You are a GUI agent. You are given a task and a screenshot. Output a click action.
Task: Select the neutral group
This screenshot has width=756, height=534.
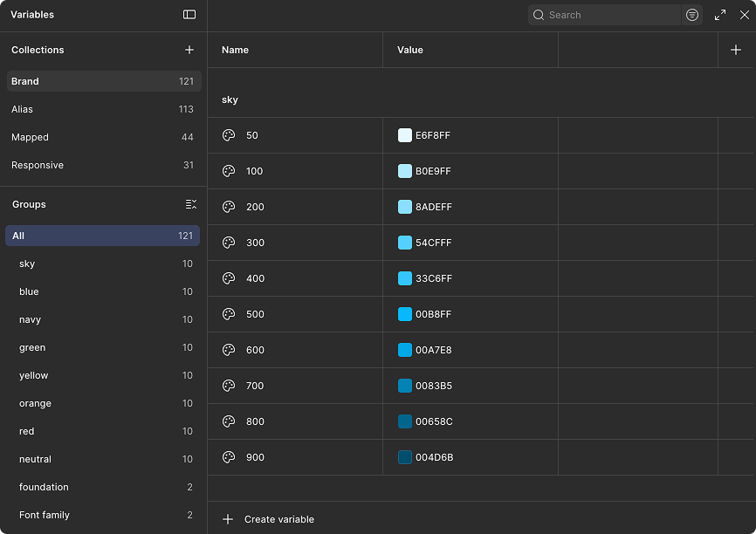[x=102, y=459]
